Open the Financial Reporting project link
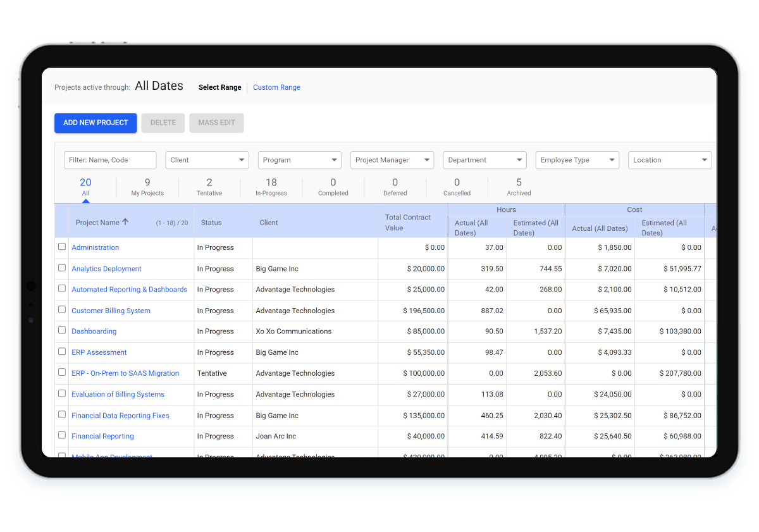The image size is (759, 532). [103, 436]
